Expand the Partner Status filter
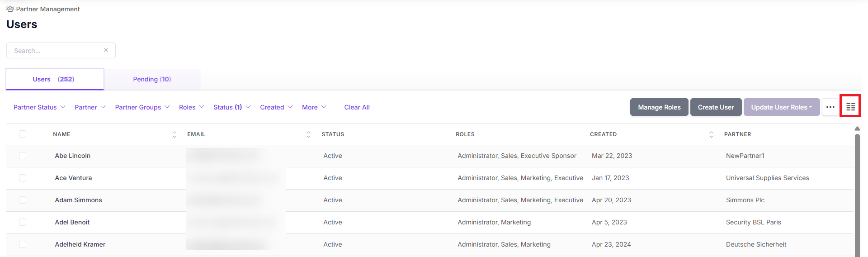This screenshot has height=257, width=868. (39, 107)
